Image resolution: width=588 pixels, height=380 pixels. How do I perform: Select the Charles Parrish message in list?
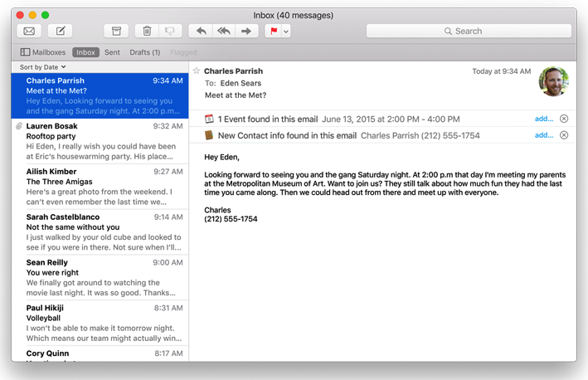[x=100, y=95]
